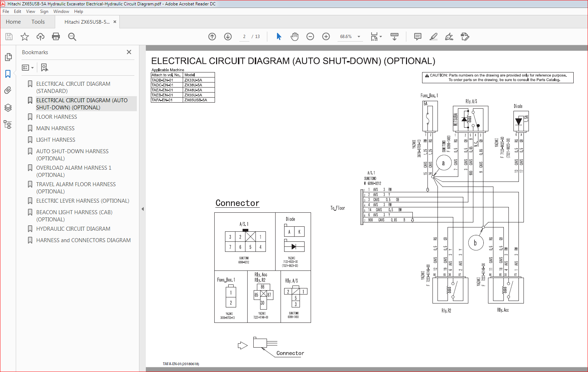Open the View menu
Viewport: 588px width, 372px height.
[31, 11]
